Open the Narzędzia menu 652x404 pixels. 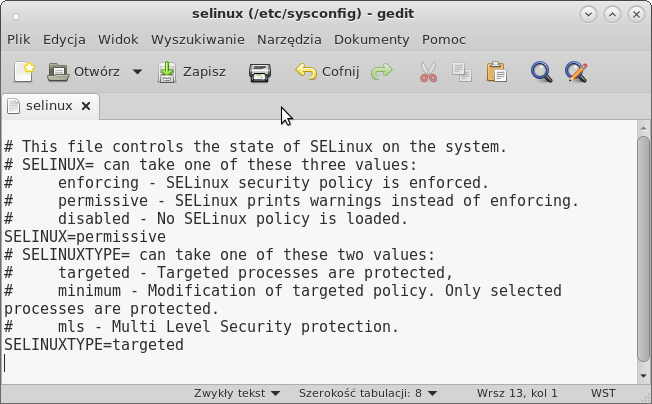(x=289, y=39)
